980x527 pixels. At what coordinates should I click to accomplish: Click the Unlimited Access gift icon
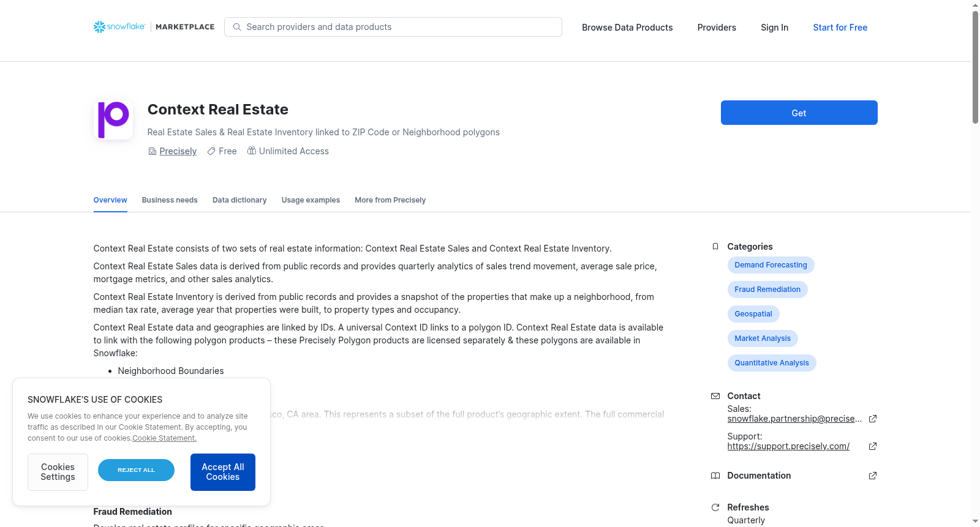click(x=252, y=151)
